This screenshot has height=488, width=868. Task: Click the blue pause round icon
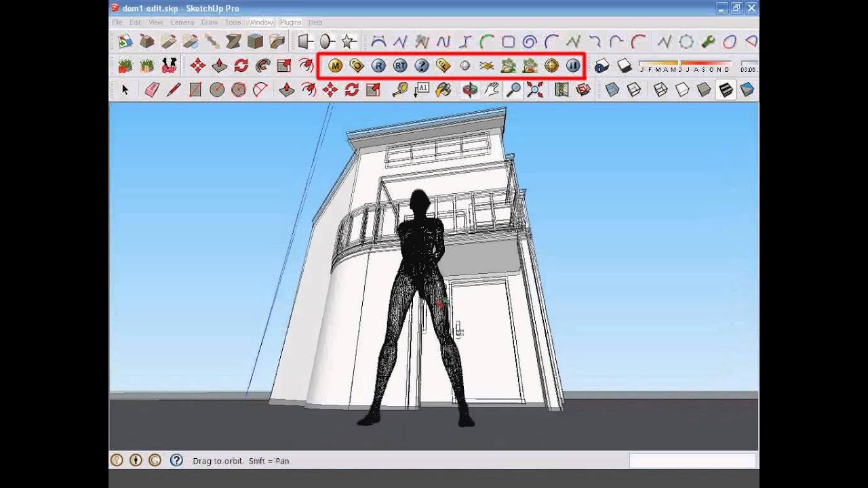tap(573, 66)
